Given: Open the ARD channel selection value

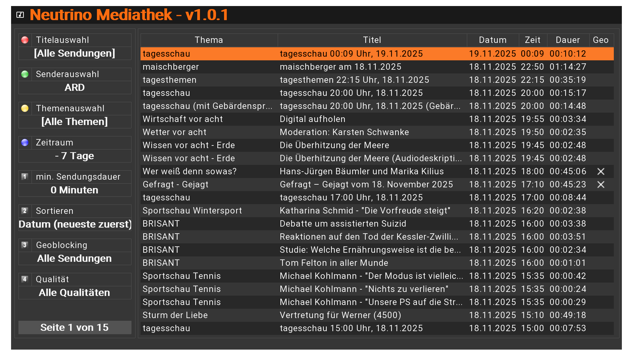Looking at the screenshot, I should click(x=74, y=87).
